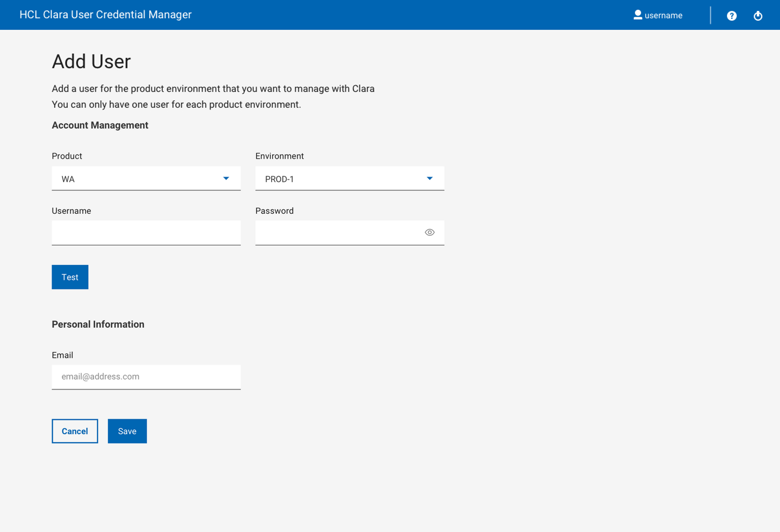The height and width of the screenshot is (532, 780).
Task: Toggle password visibility eye icon
Action: 429,232
